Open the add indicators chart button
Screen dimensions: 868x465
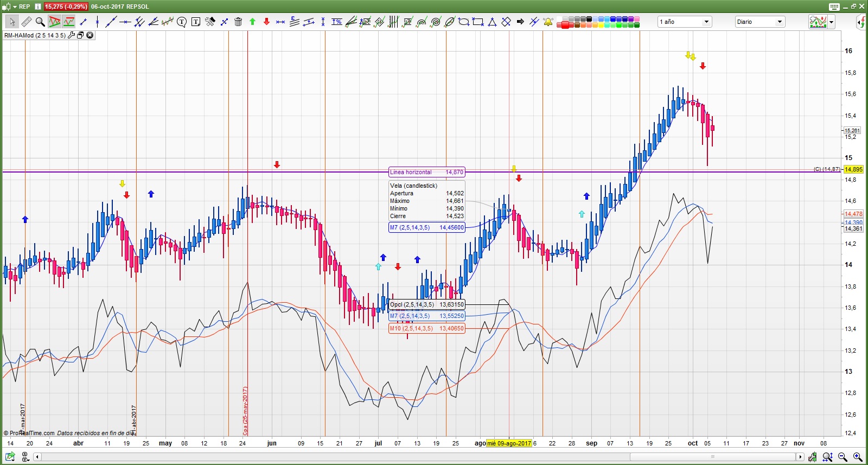(x=818, y=22)
